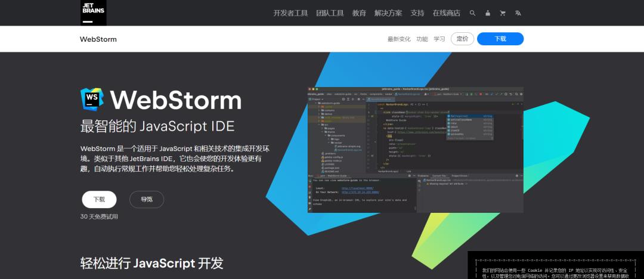Click the 导览 button
Viewport: 644px width, 279px height.
pyautogui.click(x=147, y=200)
